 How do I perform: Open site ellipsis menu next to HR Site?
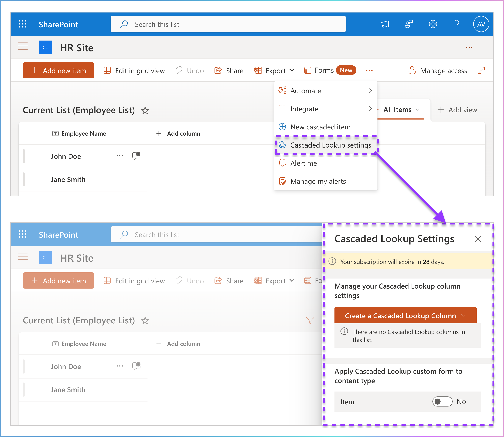click(x=469, y=47)
